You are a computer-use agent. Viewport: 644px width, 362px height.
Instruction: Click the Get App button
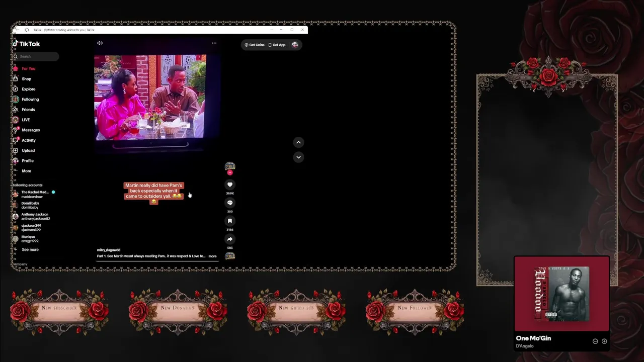[x=277, y=45]
